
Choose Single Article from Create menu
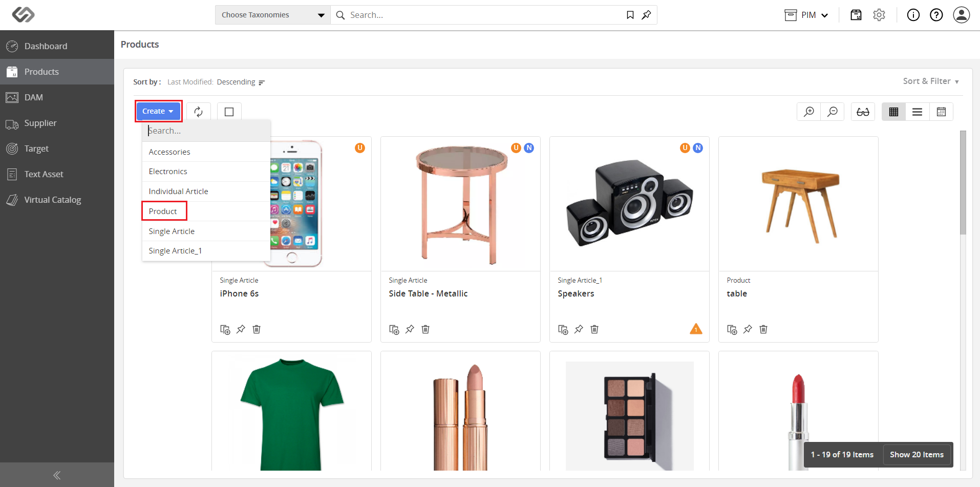point(206,231)
